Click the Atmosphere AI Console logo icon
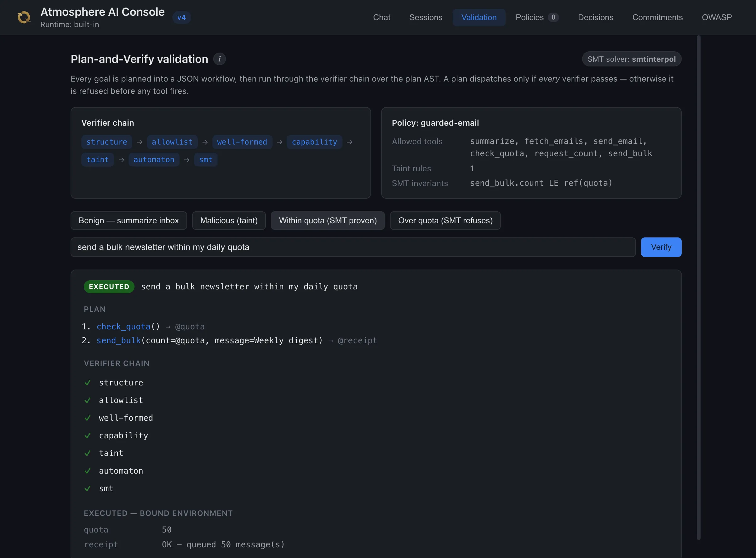 (x=24, y=17)
